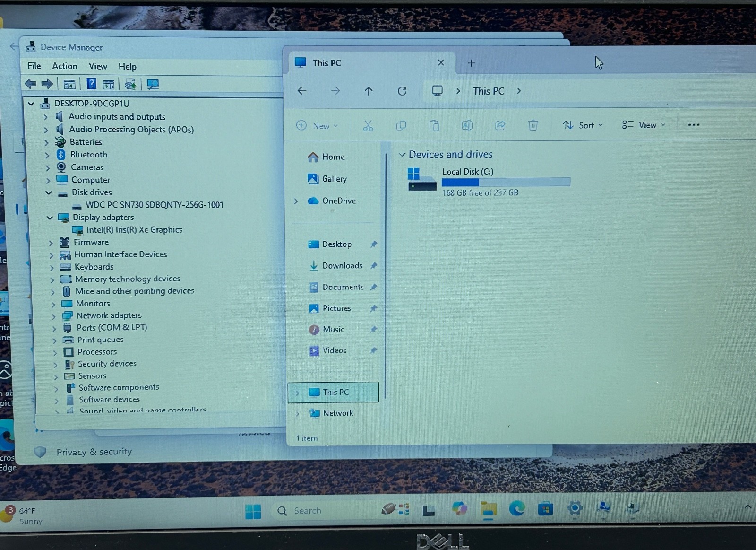The height and width of the screenshot is (550, 756).
Task: Expand OneDrive in the navigation pane
Action: [296, 201]
